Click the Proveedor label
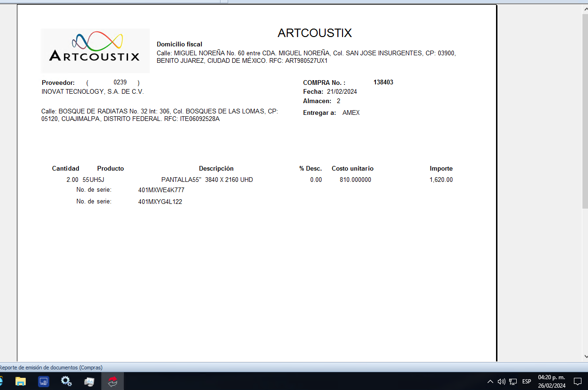 pos(58,82)
